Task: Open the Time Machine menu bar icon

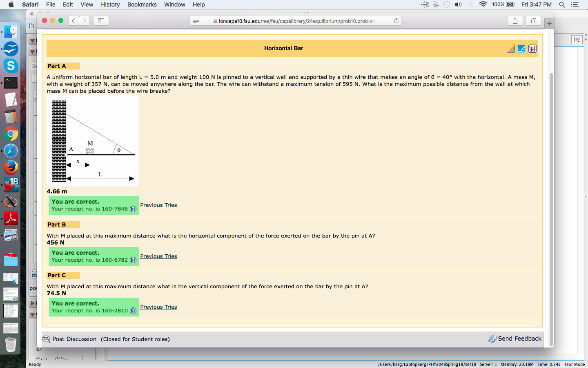Action: [447, 4]
